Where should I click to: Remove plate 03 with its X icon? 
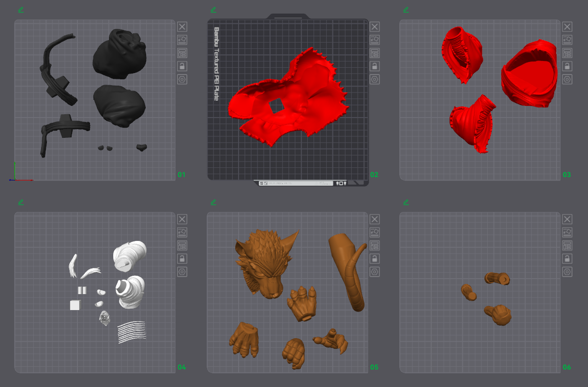coord(567,27)
